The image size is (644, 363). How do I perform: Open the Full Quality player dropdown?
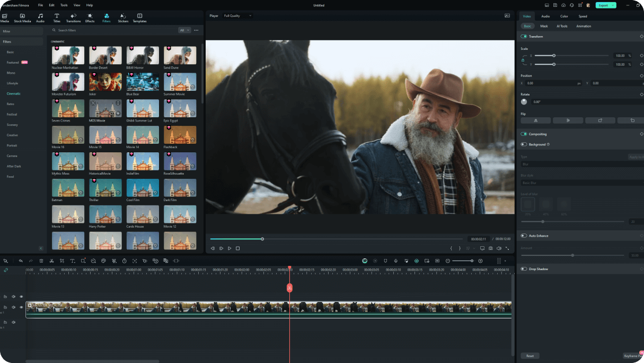coord(237,15)
